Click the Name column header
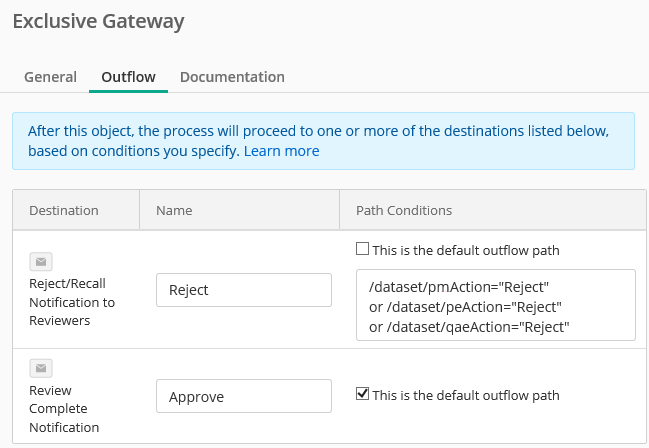 pyautogui.click(x=174, y=210)
